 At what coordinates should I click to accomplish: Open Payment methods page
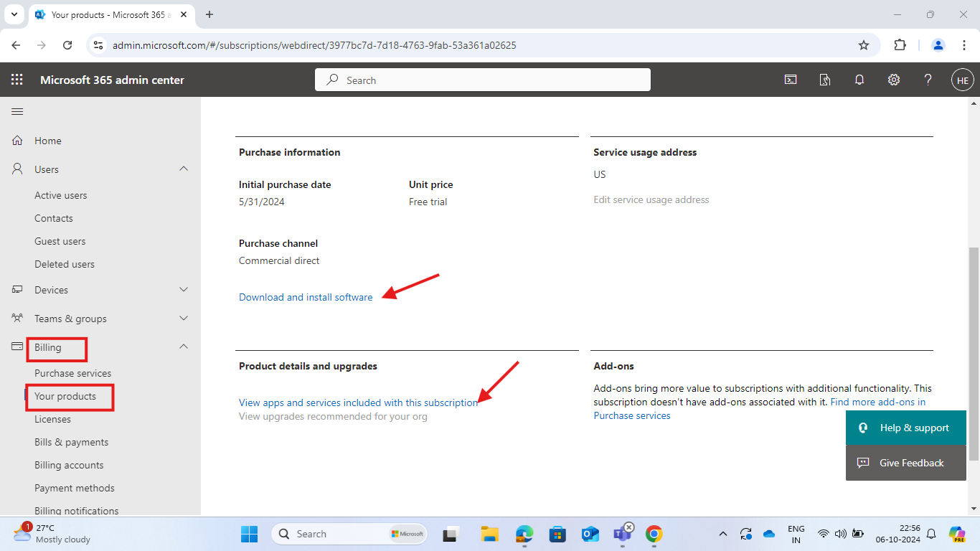click(75, 488)
